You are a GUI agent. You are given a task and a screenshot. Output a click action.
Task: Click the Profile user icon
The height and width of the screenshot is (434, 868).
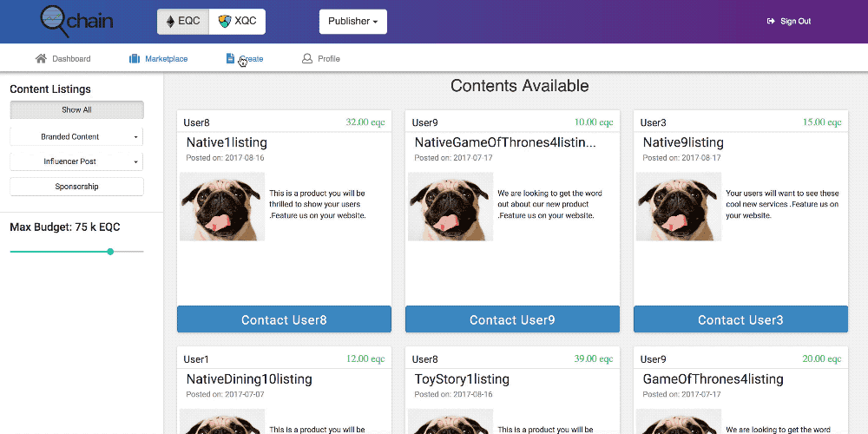[306, 59]
